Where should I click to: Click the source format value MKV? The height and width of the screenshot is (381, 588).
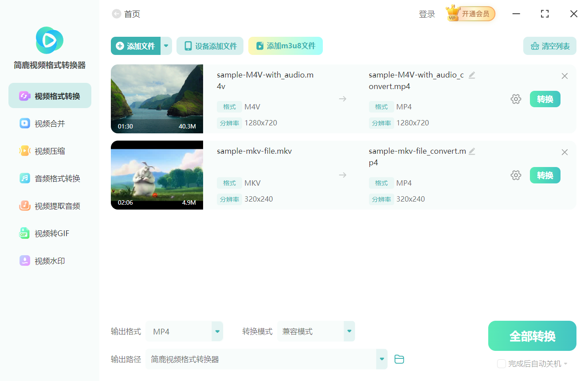[252, 183]
